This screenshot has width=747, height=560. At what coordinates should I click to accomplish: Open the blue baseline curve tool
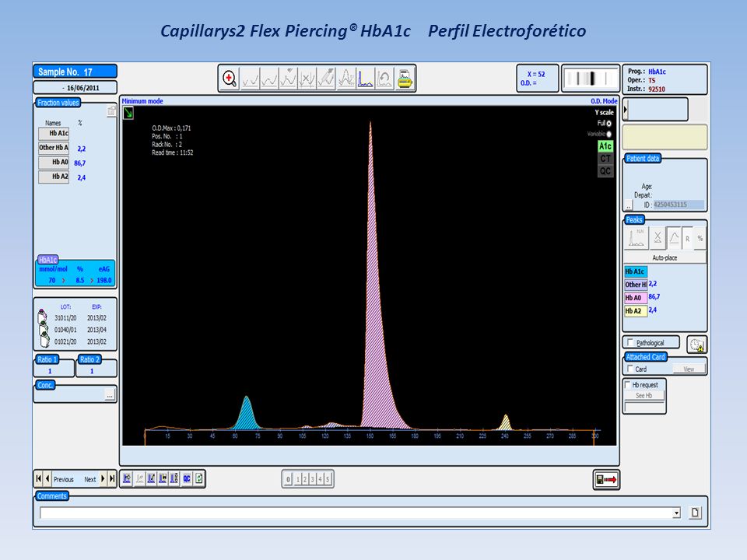click(x=366, y=79)
